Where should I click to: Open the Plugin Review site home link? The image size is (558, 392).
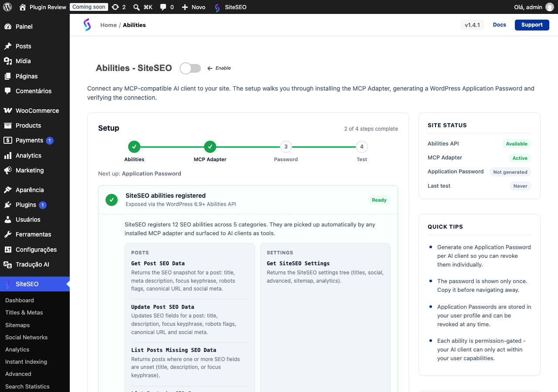pyautogui.click(x=43, y=7)
